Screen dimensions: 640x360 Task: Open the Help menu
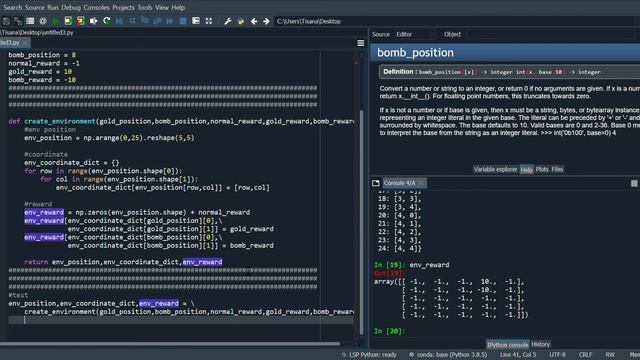[x=178, y=7]
